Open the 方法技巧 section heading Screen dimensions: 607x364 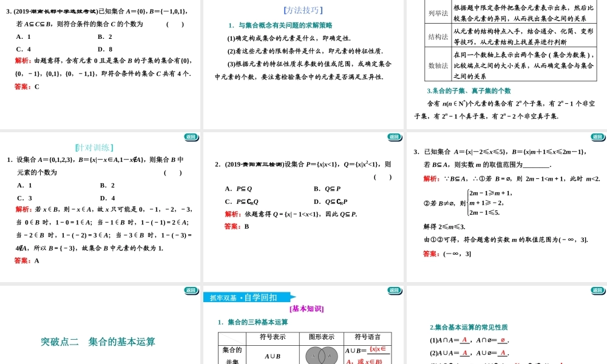pos(303,9)
